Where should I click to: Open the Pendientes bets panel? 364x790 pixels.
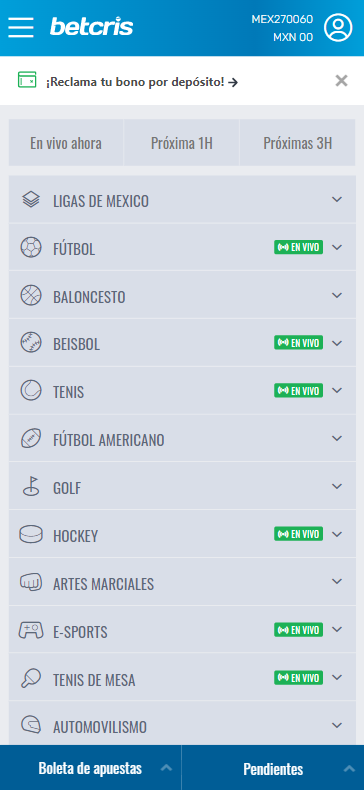tap(273, 768)
